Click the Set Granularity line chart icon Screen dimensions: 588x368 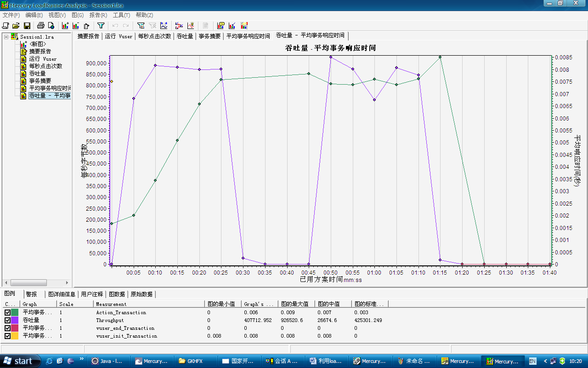pos(164,26)
